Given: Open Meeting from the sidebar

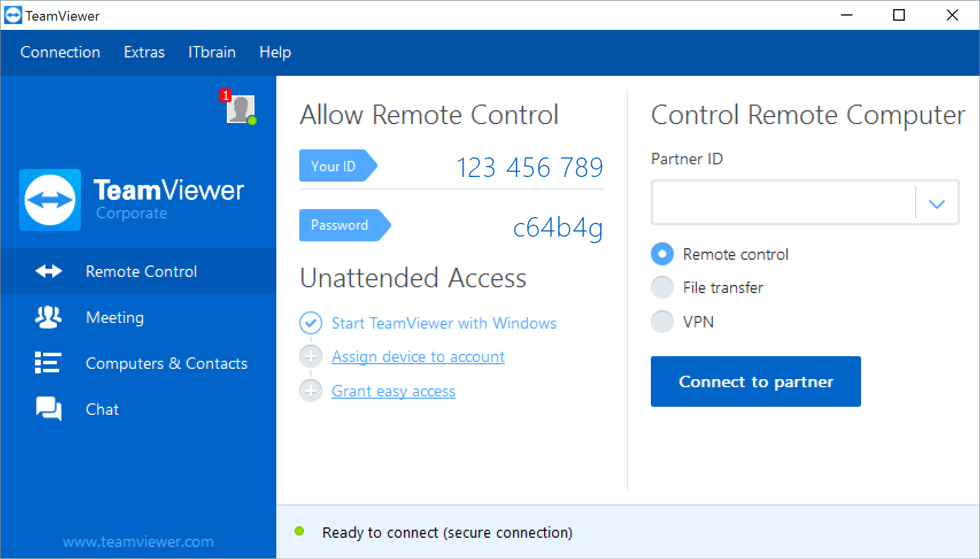Looking at the screenshot, I should coord(114,317).
